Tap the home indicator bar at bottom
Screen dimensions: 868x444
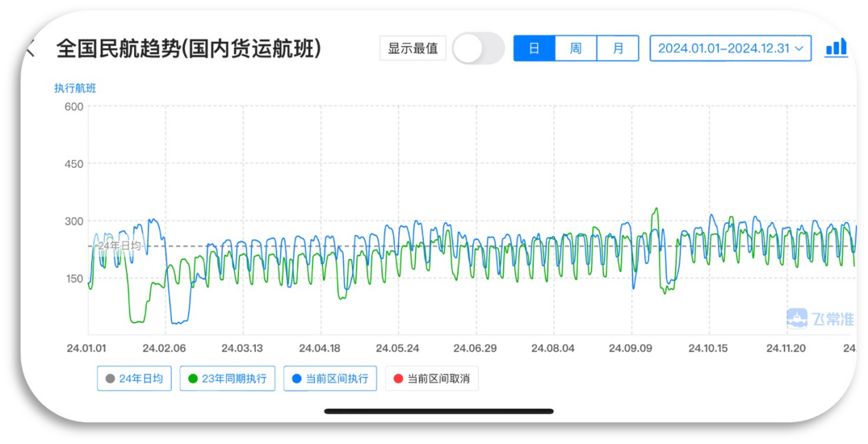coord(439,411)
